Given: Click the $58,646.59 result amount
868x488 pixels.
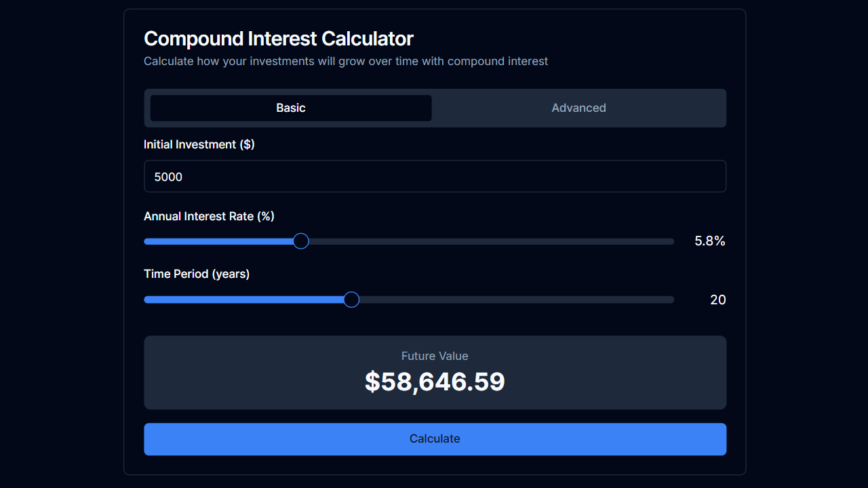Looking at the screenshot, I should (x=435, y=382).
